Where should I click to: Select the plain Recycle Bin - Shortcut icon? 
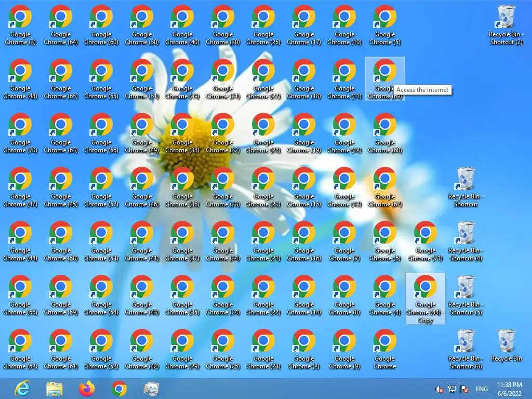point(466,187)
